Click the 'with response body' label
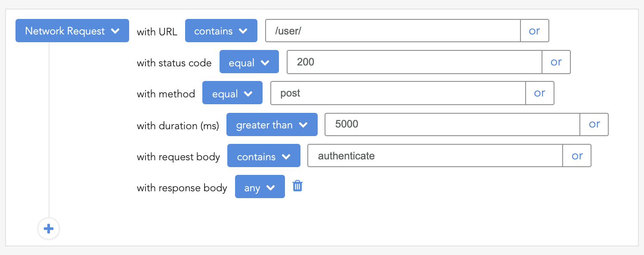Viewport: 644px width, 255px height. click(182, 188)
